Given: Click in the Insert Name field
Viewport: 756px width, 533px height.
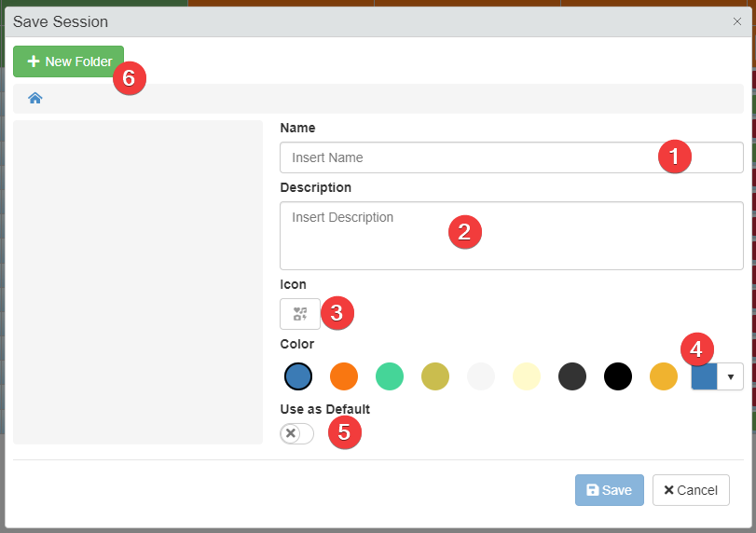Looking at the screenshot, I should [466, 157].
